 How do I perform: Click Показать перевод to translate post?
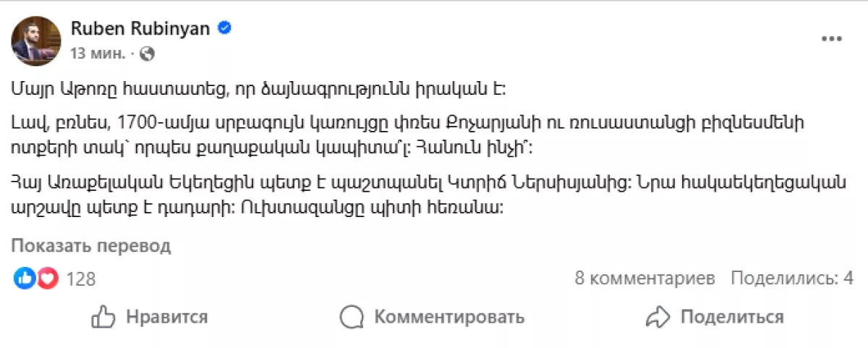(x=91, y=245)
